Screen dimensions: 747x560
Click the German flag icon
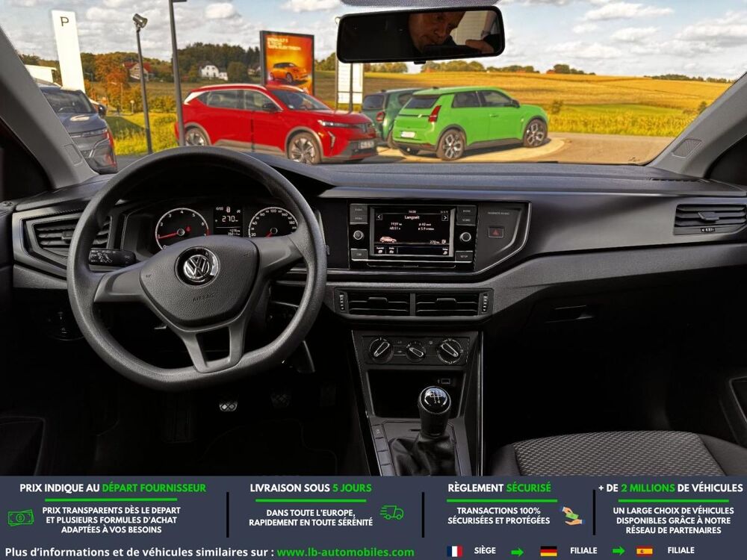tap(549, 551)
